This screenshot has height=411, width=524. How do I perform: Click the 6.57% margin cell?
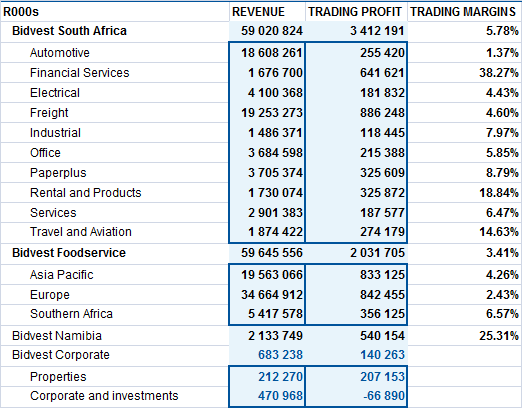point(502,314)
